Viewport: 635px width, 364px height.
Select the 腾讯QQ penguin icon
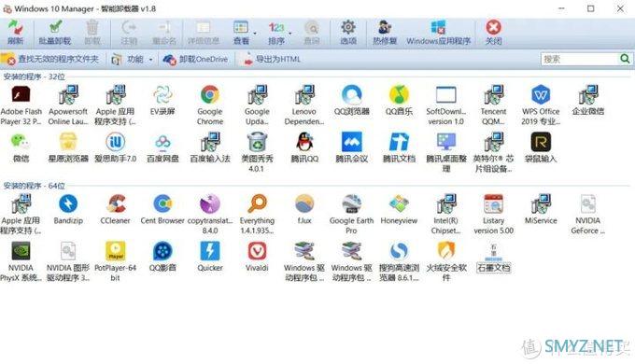click(x=304, y=142)
